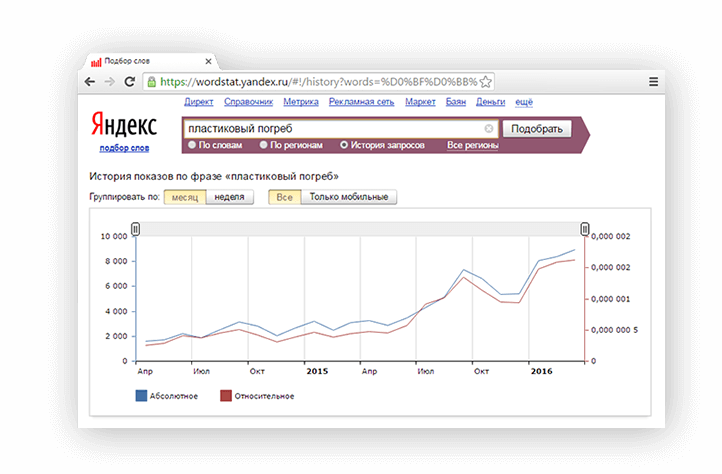This screenshot has height=474, width=722.
Task: Open the Chrome hamburger menu
Action: coord(653,82)
